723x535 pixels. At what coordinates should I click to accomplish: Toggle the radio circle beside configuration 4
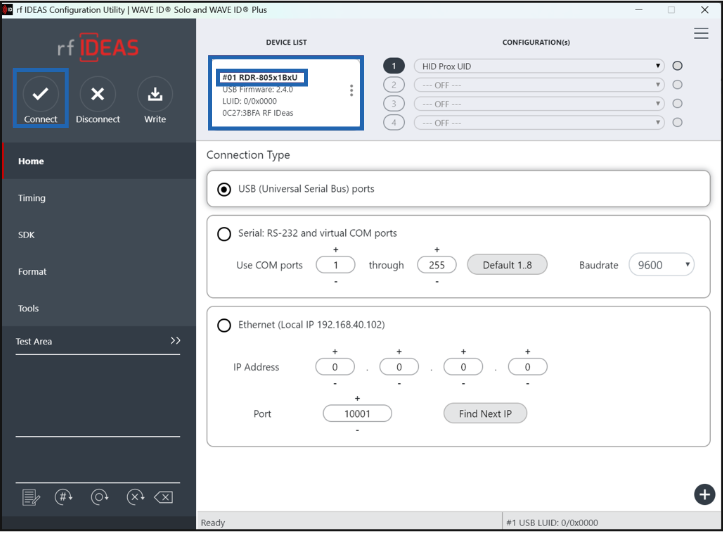(x=677, y=122)
